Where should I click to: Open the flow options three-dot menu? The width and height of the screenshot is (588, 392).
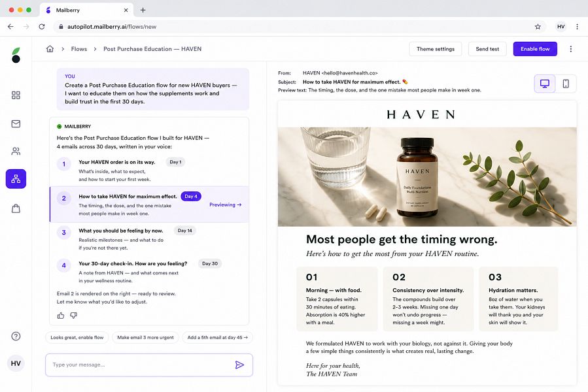tap(571, 49)
